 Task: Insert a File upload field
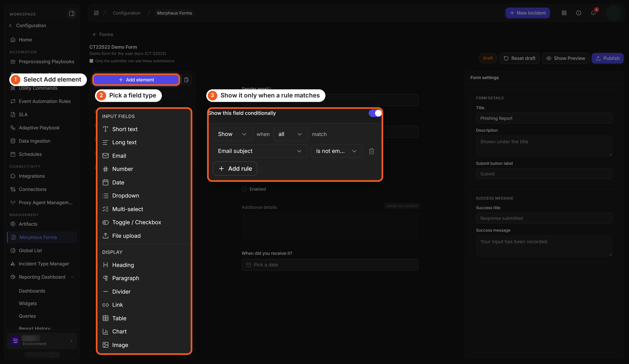tap(144, 236)
